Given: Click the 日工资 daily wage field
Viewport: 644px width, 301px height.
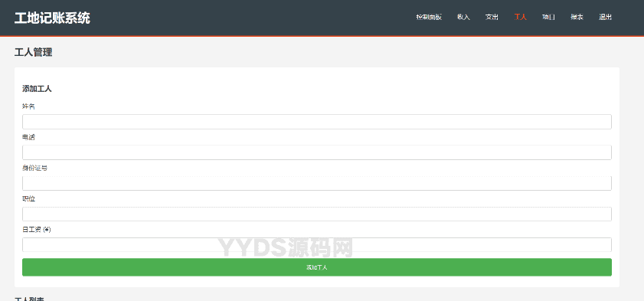Looking at the screenshot, I should (317, 245).
